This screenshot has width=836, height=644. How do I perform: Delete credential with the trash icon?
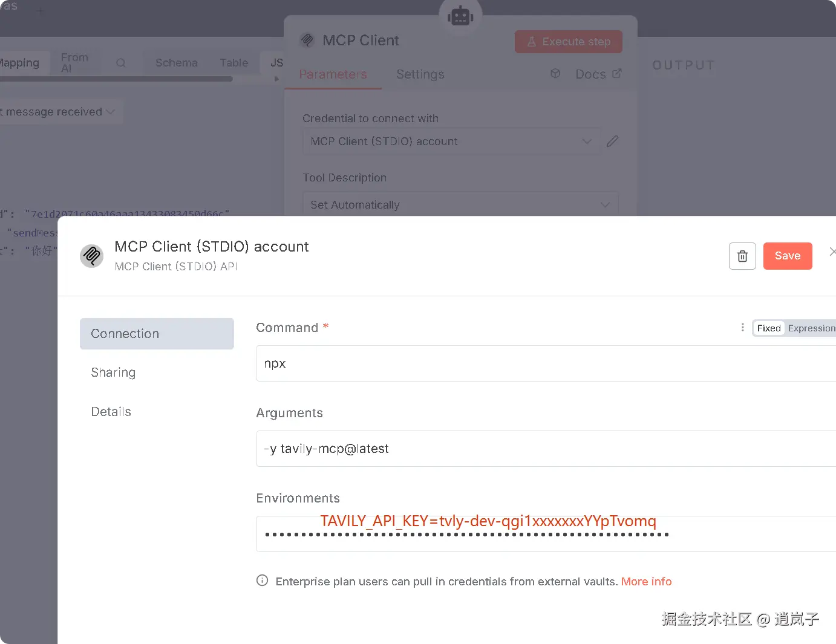[x=742, y=256]
